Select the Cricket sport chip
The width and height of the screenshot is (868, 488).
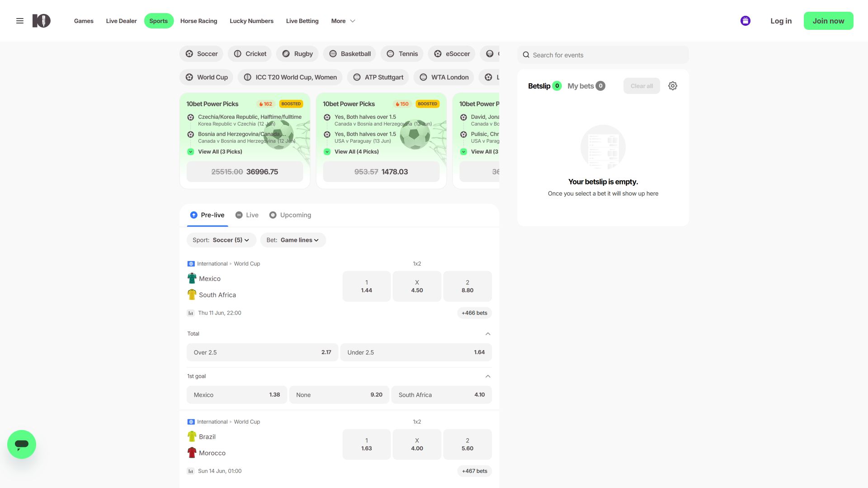click(250, 54)
